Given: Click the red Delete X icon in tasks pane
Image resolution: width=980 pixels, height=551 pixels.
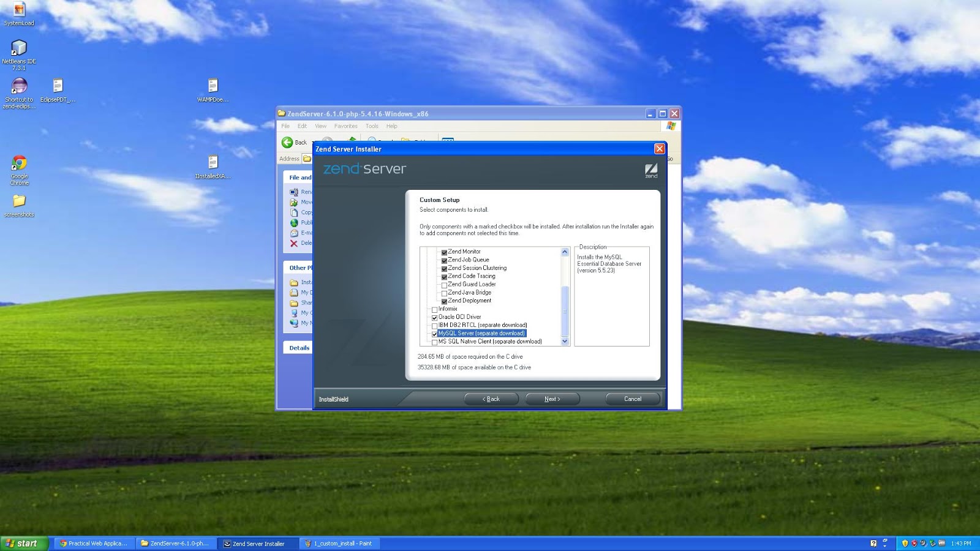Looking at the screenshot, I should (294, 243).
